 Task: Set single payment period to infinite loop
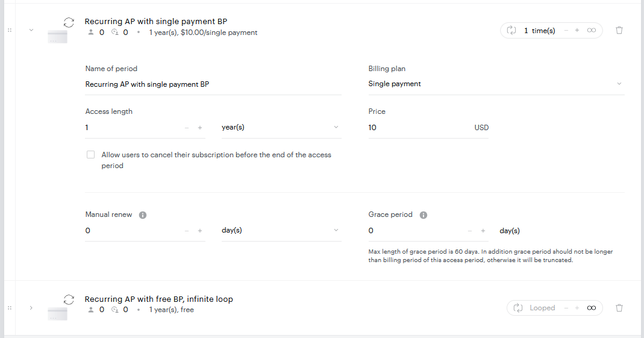[591, 30]
